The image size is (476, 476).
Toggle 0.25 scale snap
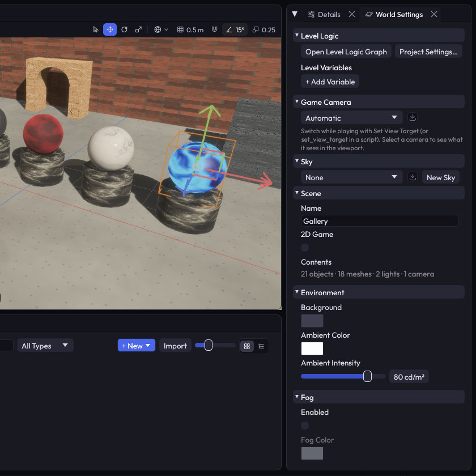coord(264,29)
